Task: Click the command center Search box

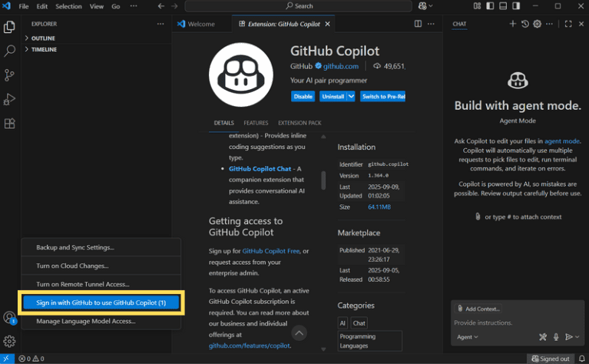Action: (x=299, y=6)
